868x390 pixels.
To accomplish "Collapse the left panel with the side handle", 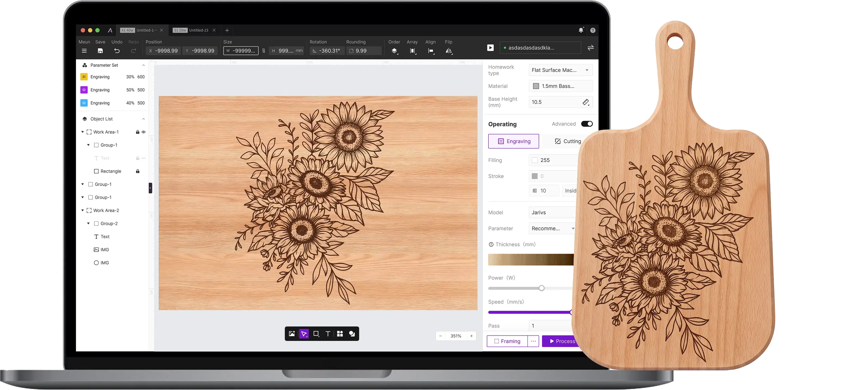I will click(x=150, y=188).
